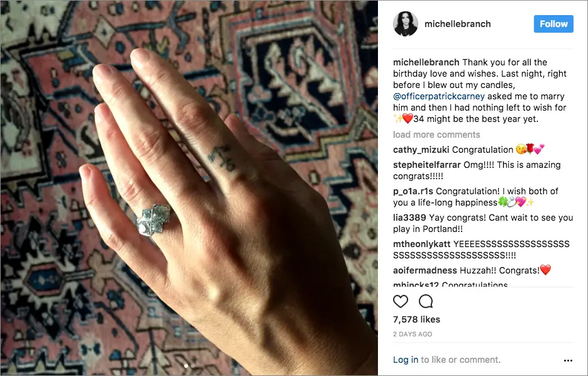
Task: Select the Log in link
Action: [406, 360]
